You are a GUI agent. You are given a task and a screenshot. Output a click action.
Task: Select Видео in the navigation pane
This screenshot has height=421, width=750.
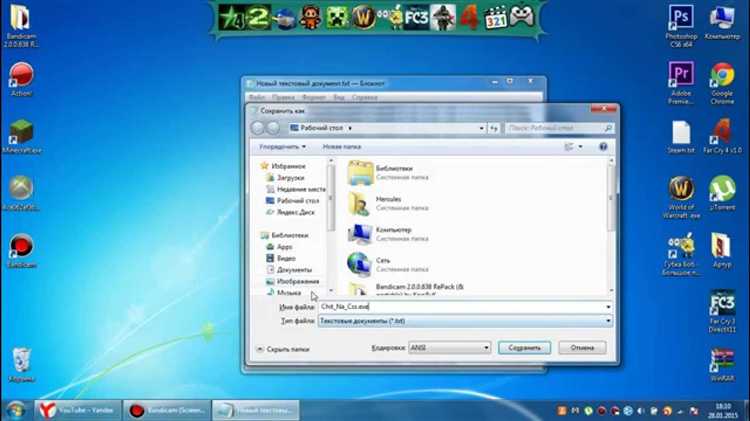pos(281,258)
